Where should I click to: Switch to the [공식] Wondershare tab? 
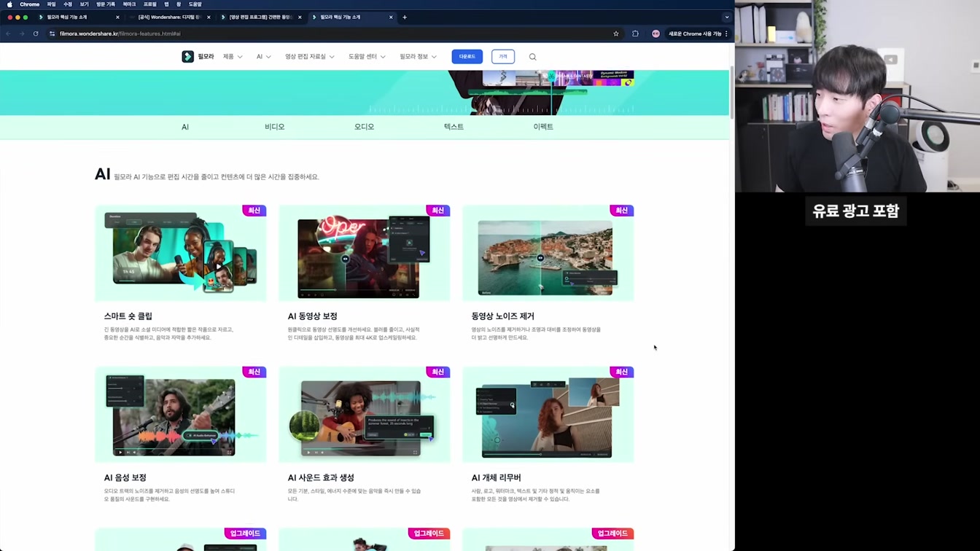[171, 17]
